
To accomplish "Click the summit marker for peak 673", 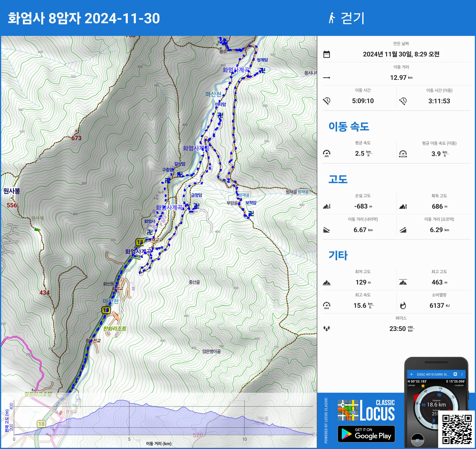I will pos(76,131).
